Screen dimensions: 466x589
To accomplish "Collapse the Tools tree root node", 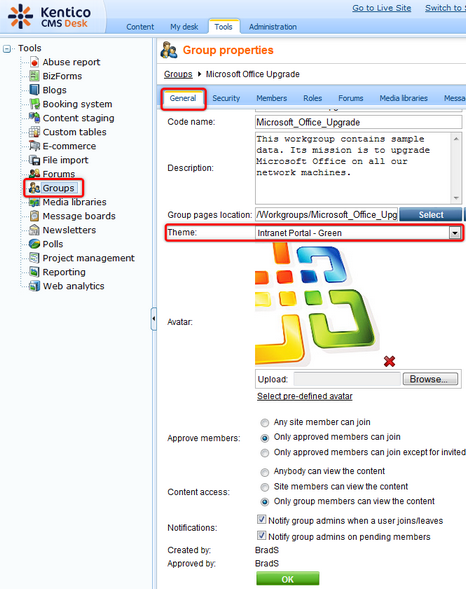I will pos(7,49).
